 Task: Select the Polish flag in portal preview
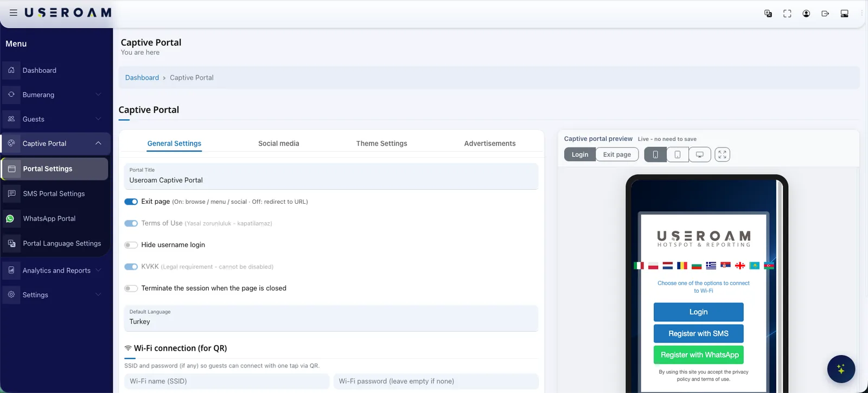(x=653, y=266)
